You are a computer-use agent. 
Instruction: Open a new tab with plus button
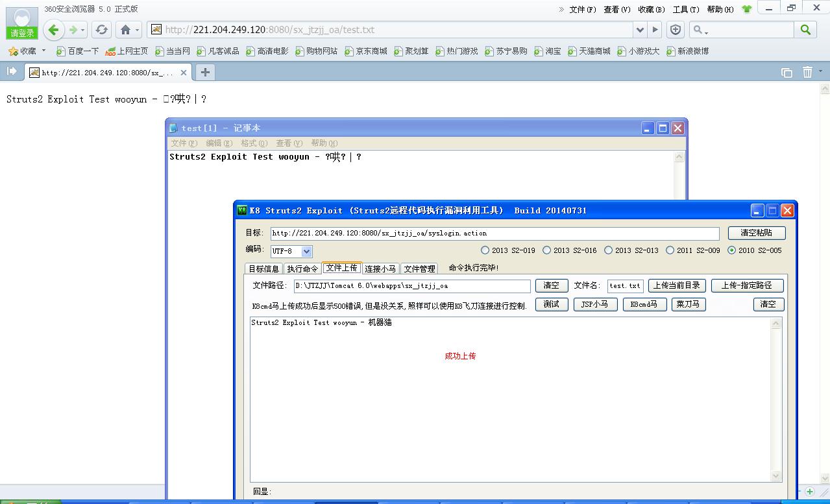coord(205,72)
